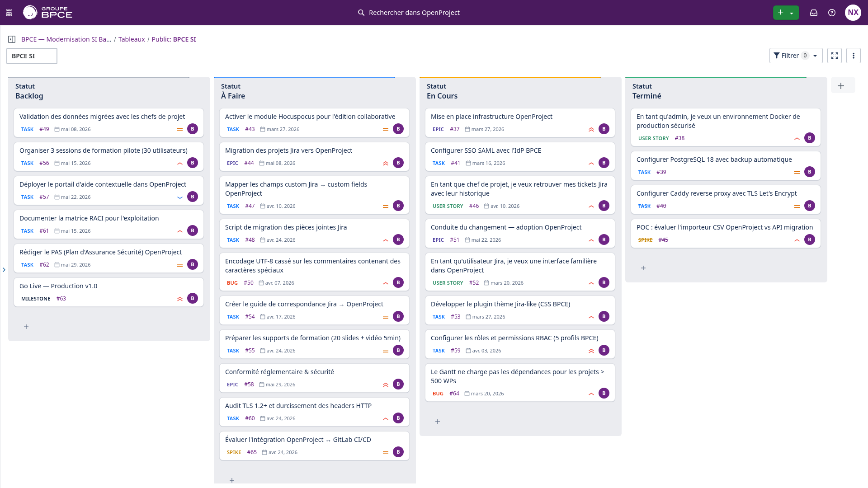
Task: Open the board options kebab menu
Action: [x=854, y=56]
